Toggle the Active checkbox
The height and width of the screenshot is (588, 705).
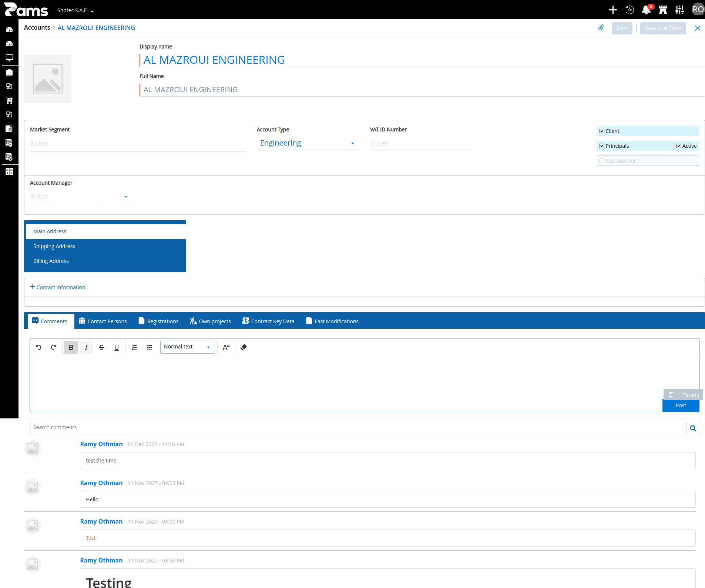679,146
